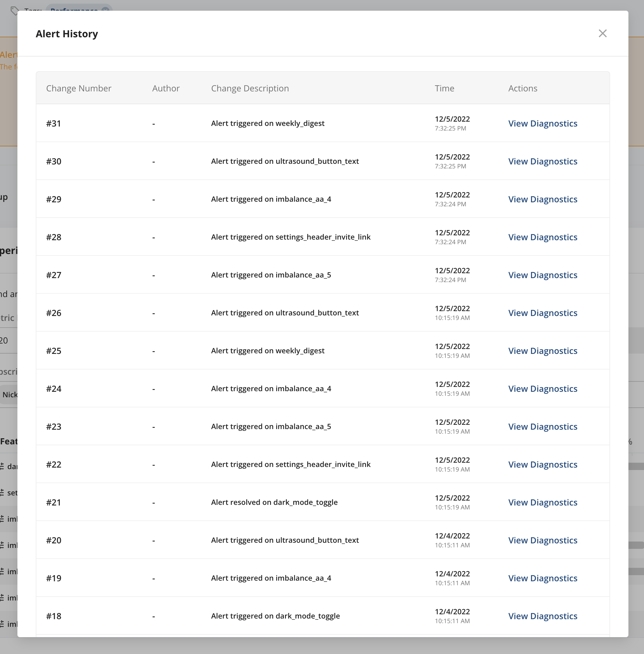The width and height of the screenshot is (644, 654).
Task: Open View Diagnostics for change #26
Action: pos(543,313)
